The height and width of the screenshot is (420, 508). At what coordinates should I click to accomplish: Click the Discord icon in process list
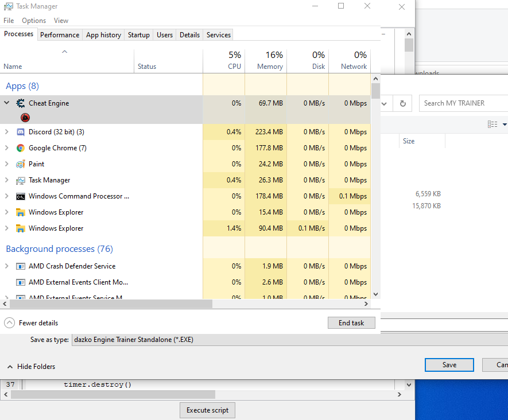(21, 132)
